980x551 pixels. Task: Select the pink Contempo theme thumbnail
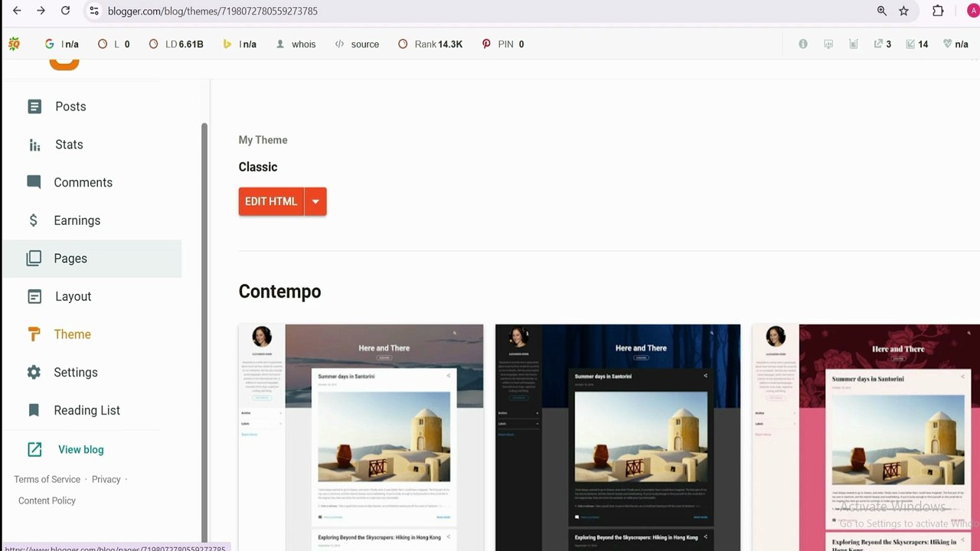click(866, 438)
